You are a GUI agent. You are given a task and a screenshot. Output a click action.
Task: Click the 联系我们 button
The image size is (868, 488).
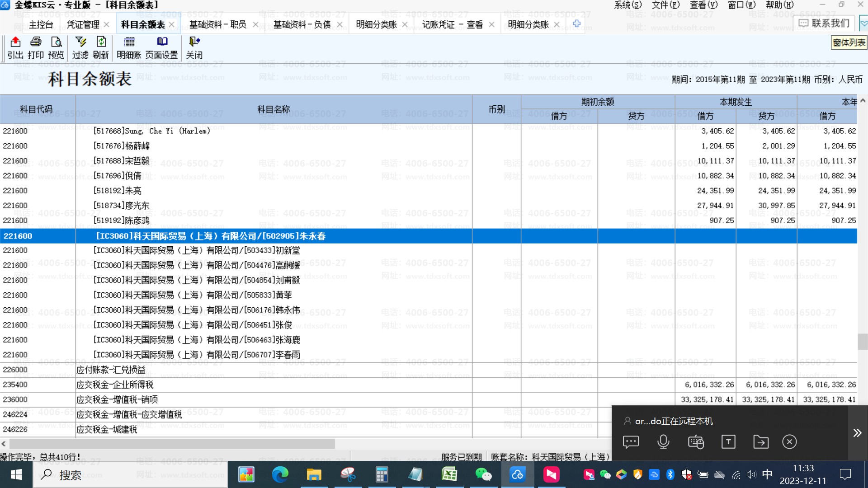coord(824,23)
